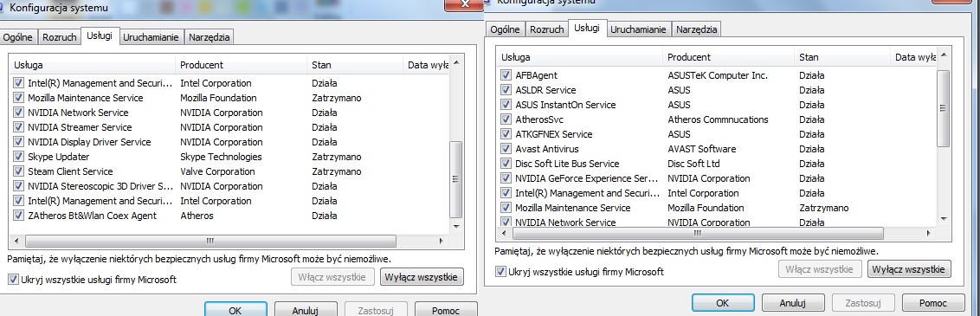This screenshot has height=316, width=980.
Task: Select the 'Skype Technologies' producer cell
Action: point(222,157)
